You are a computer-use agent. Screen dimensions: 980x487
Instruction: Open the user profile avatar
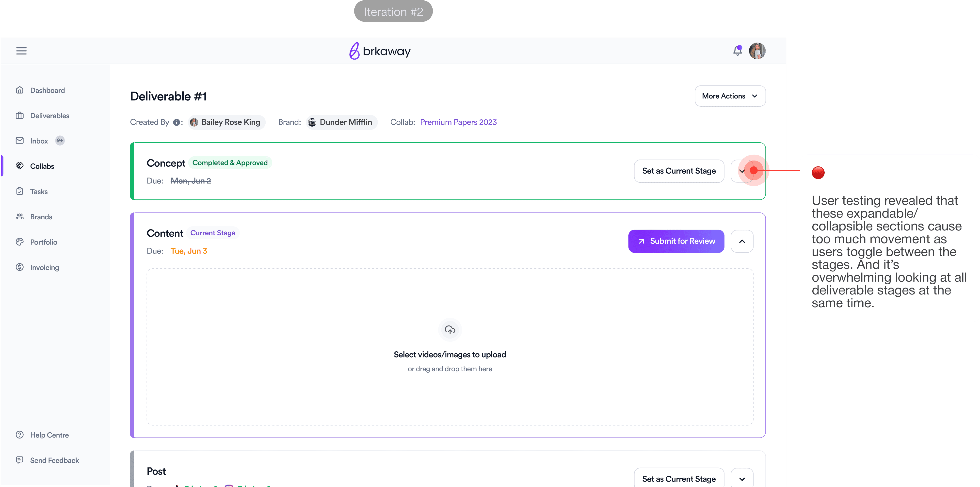[757, 51]
